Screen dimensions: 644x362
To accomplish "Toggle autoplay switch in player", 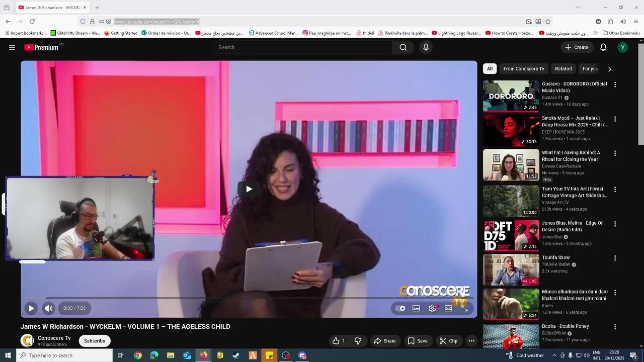I will (x=400, y=308).
